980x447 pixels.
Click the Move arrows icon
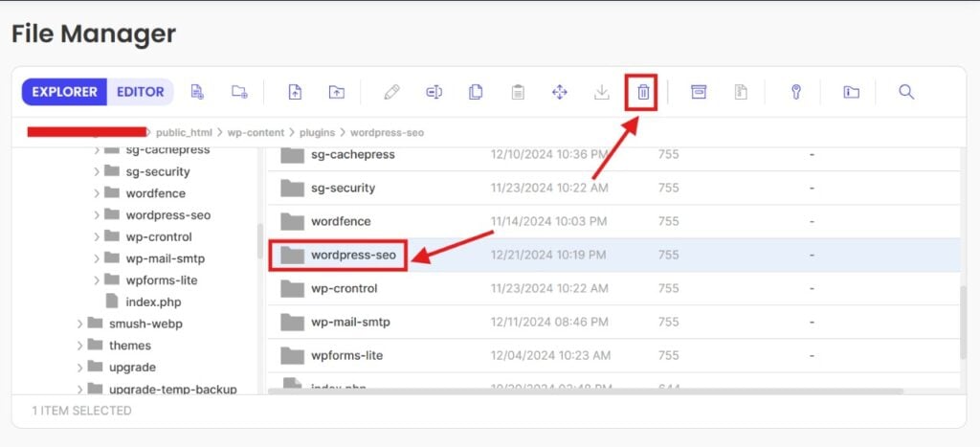(559, 92)
